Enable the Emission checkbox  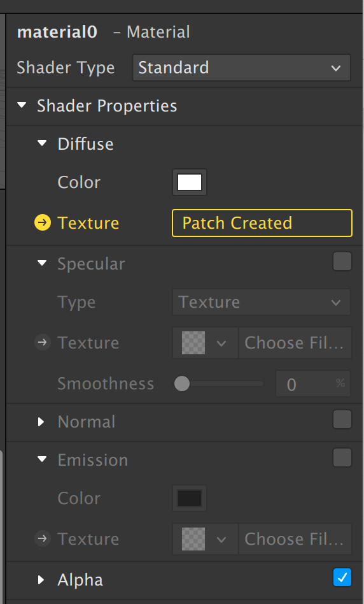(342, 457)
